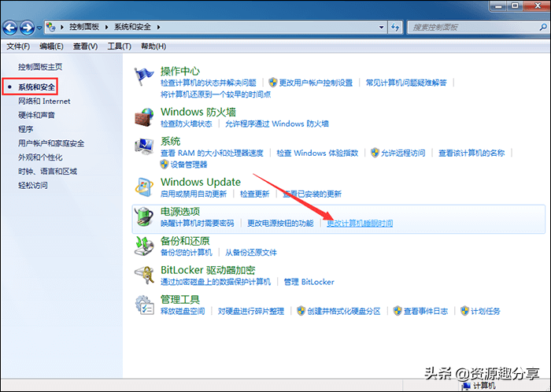Click shield icon beside 设备管理器

(164, 164)
